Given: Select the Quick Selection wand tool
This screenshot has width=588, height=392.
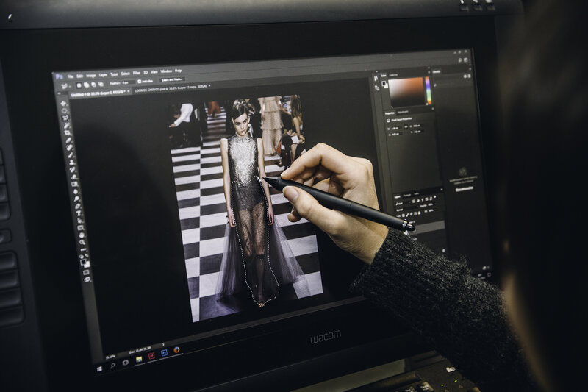Looking at the screenshot, I should [x=67, y=125].
